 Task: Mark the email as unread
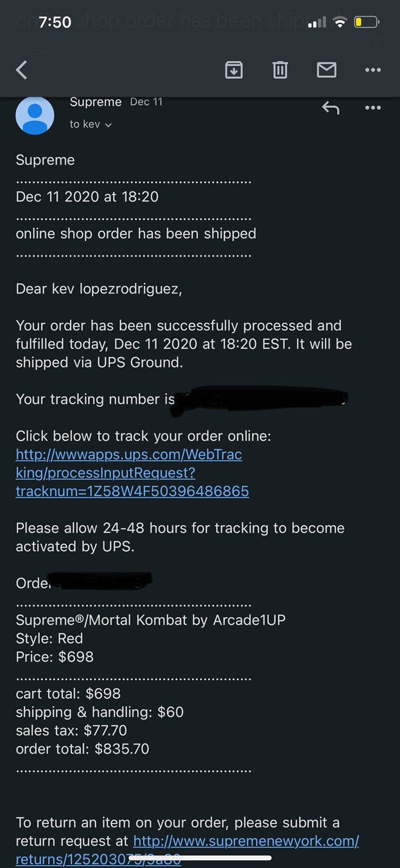[x=326, y=70]
